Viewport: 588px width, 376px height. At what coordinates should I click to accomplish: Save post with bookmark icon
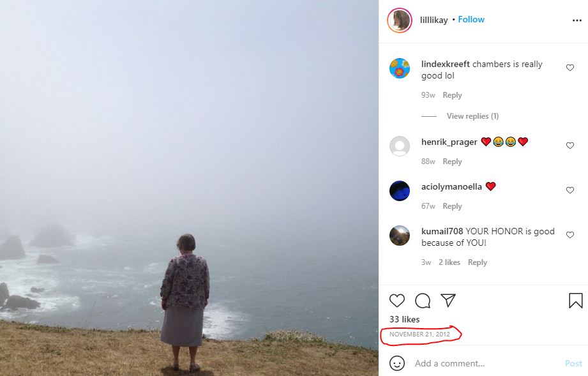pyautogui.click(x=576, y=301)
